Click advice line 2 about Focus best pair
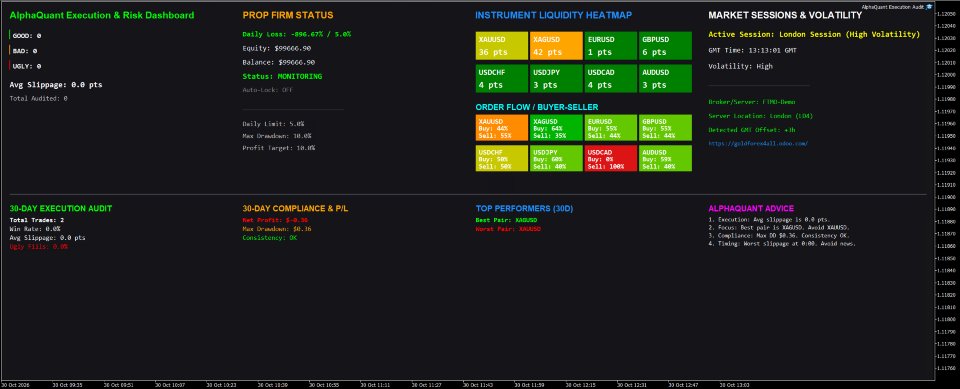This screenshot has height=389, width=960. 779,227
